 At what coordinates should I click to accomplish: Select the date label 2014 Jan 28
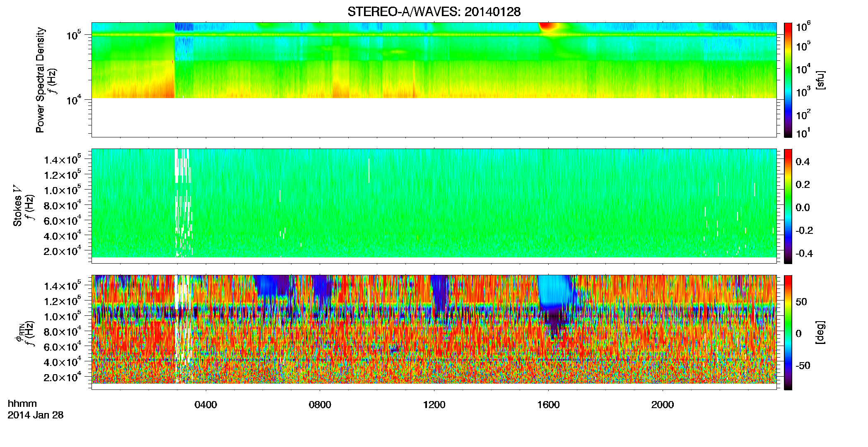(x=36, y=415)
